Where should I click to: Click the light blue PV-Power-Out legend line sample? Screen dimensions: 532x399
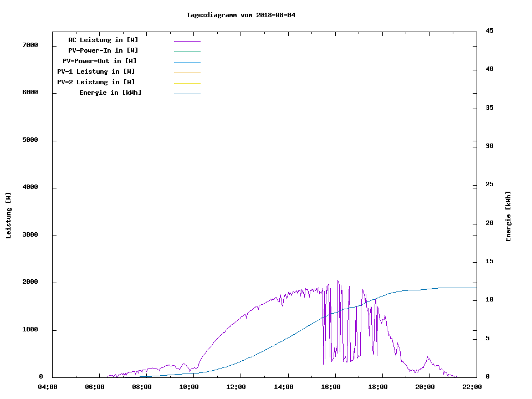coord(187,62)
